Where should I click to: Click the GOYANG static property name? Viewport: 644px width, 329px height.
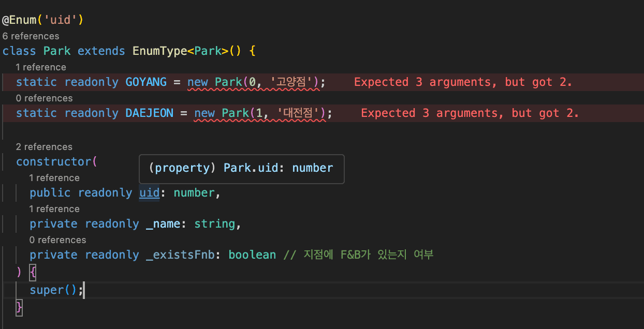point(146,82)
